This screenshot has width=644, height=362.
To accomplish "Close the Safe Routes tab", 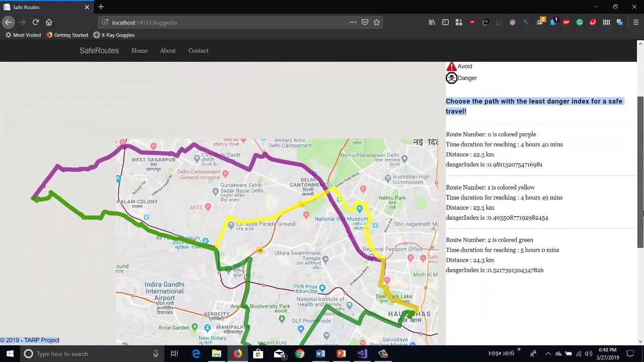I will (87, 7).
